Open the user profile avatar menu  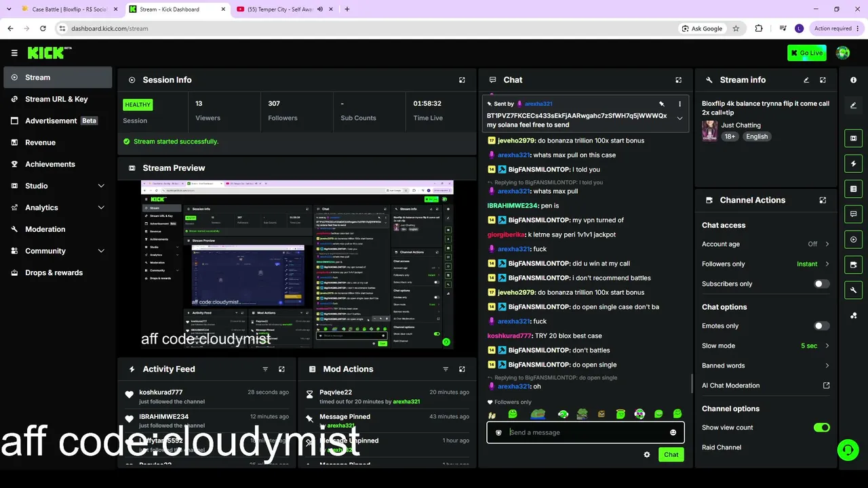coord(843,53)
